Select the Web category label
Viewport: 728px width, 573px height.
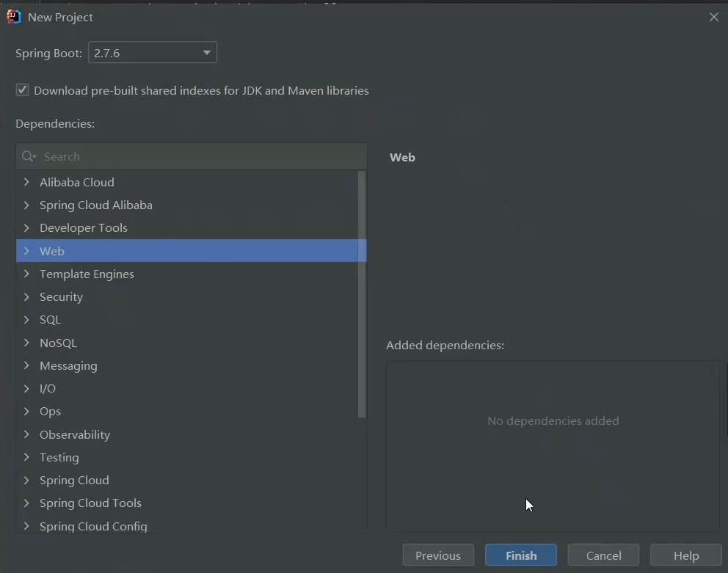point(51,251)
